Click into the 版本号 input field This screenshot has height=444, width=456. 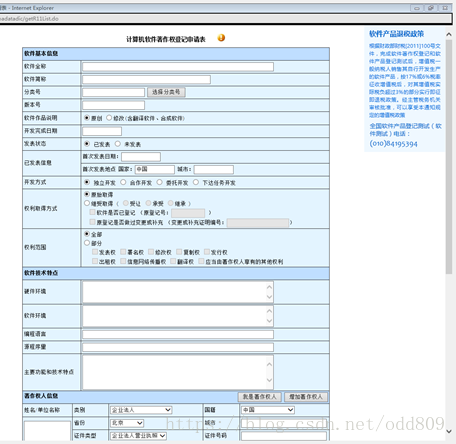(113, 105)
